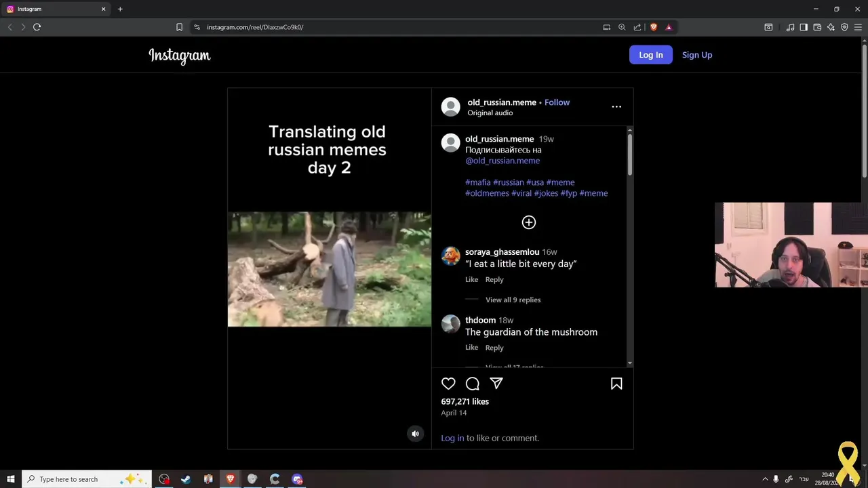Click the browser back arrow
This screenshot has width=868, height=488.
[9, 27]
